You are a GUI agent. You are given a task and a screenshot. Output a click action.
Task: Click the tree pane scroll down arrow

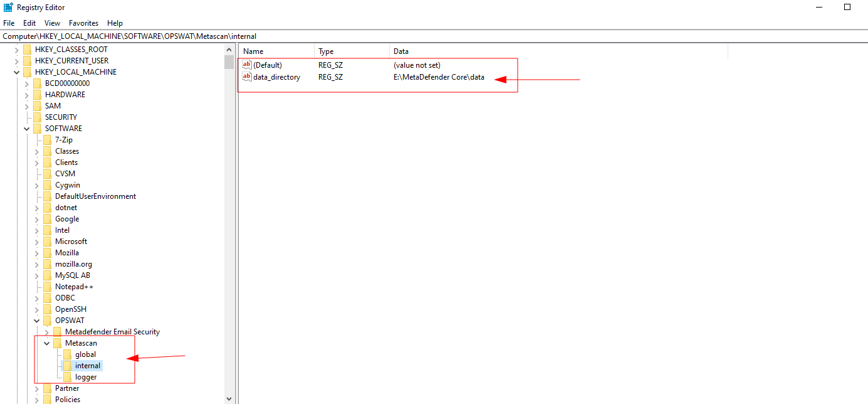coord(229,399)
